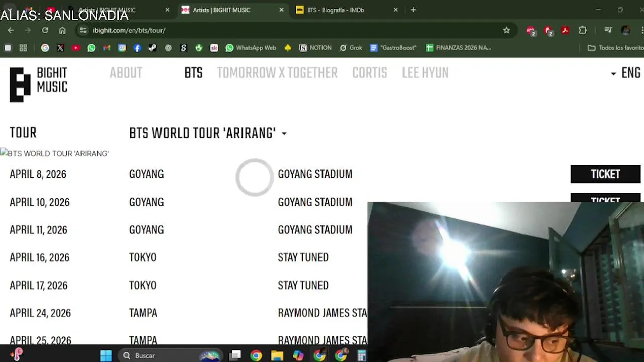Click APRIL 17, 2026 date text
Image resolution: width=644 pixels, height=362 pixels.
[38, 285]
